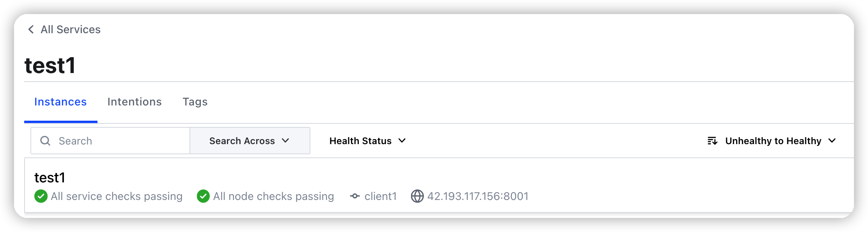Click the globe icon beside the IP address
The image size is (868, 232).
[417, 196]
